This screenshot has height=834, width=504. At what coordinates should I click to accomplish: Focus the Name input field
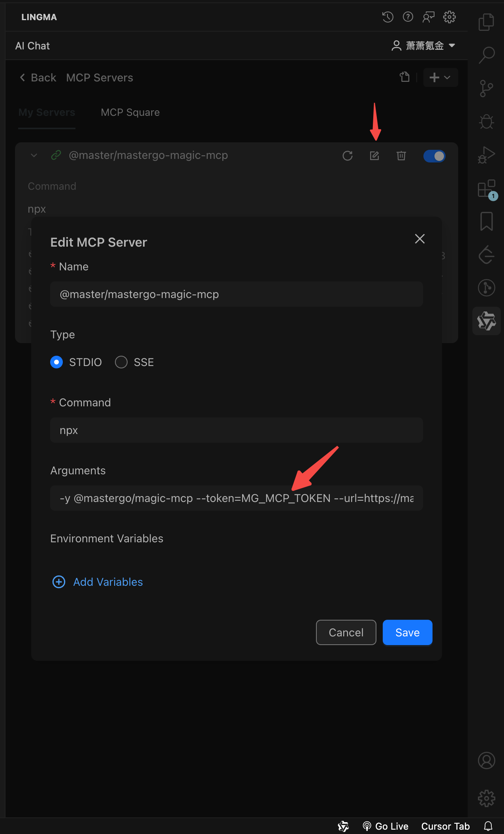pyautogui.click(x=237, y=294)
